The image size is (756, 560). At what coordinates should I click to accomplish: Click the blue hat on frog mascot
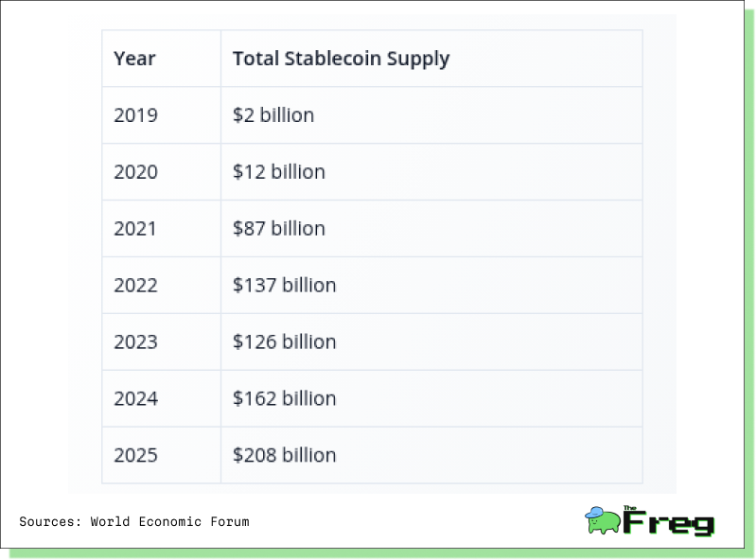(594, 513)
